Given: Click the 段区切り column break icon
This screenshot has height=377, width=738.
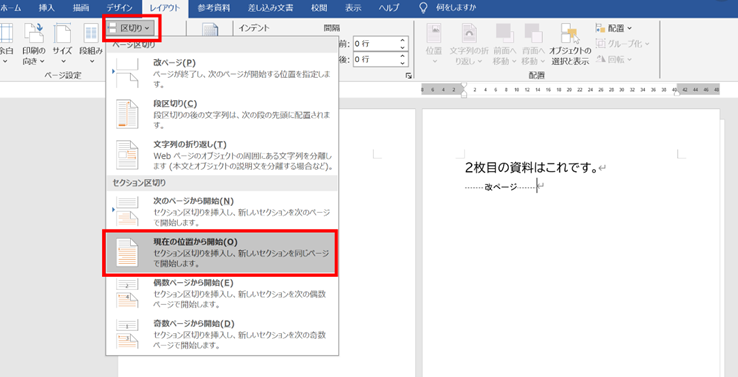Looking at the screenshot, I should [127, 114].
